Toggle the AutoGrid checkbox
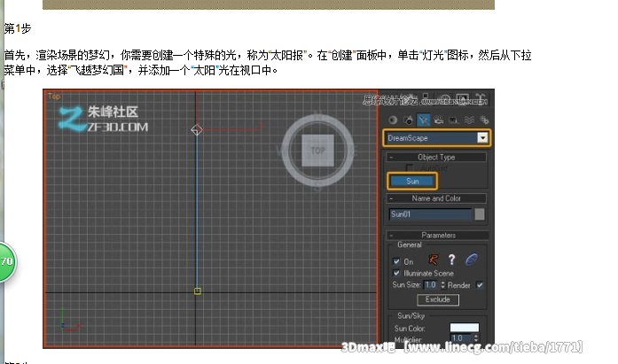This screenshot has height=364, width=618. point(410,168)
